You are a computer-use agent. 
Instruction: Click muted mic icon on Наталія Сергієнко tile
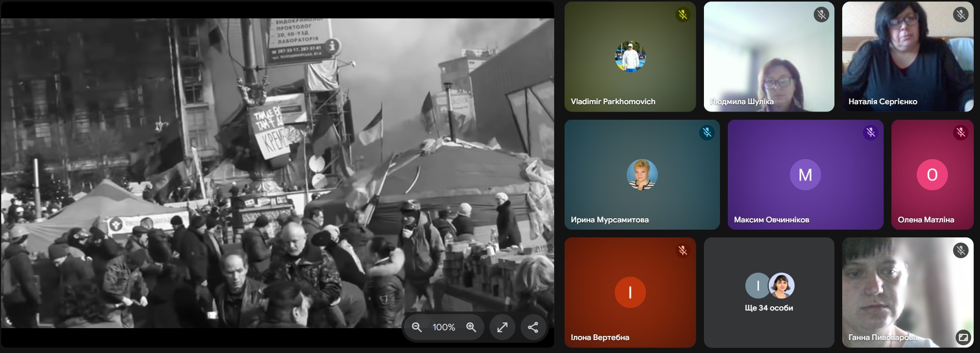click(x=960, y=15)
